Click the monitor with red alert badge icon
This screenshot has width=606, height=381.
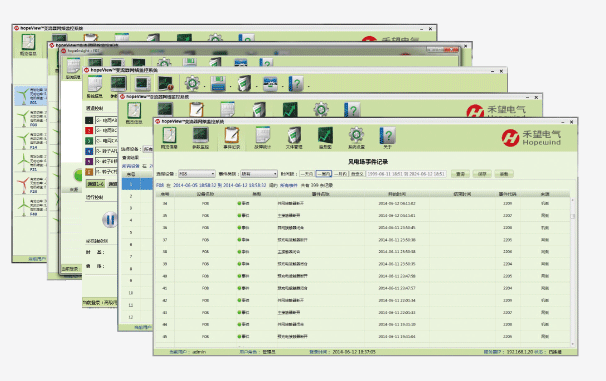(166, 84)
